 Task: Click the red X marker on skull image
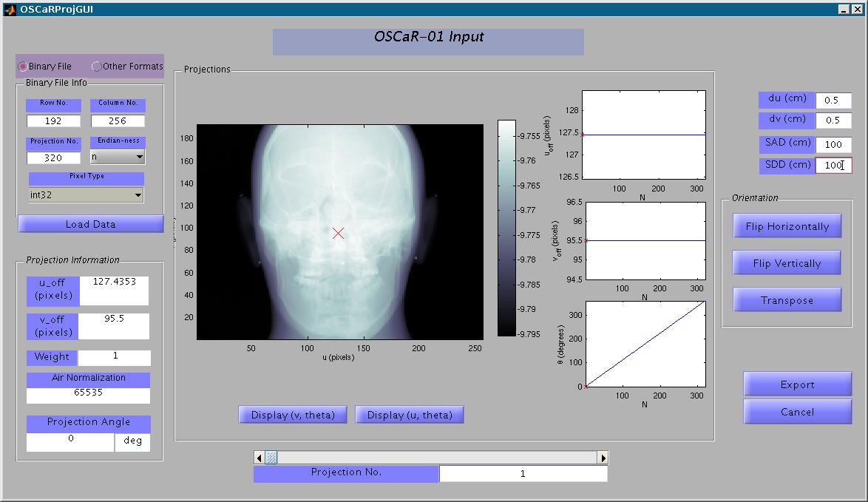tap(338, 233)
